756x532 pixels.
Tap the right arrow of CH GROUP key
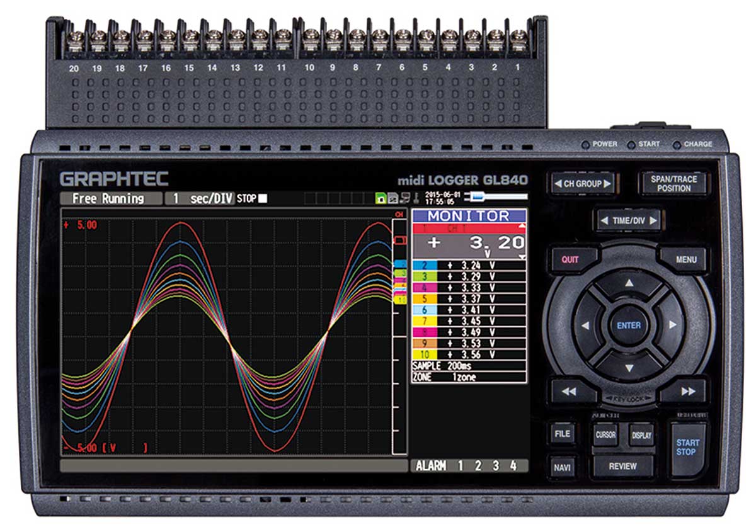click(x=607, y=184)
